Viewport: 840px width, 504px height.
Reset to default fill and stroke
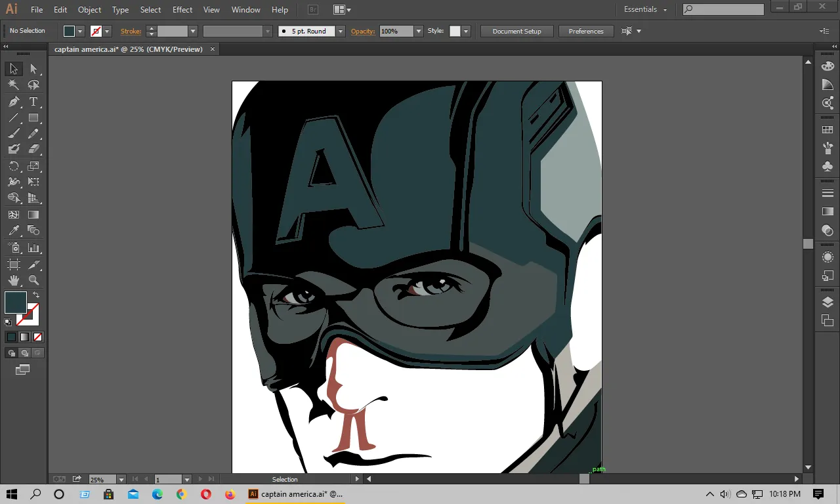click(x=8, y=322)
